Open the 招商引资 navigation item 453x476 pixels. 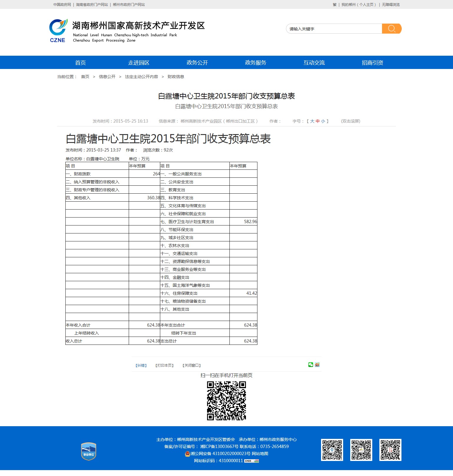[373, 62]
